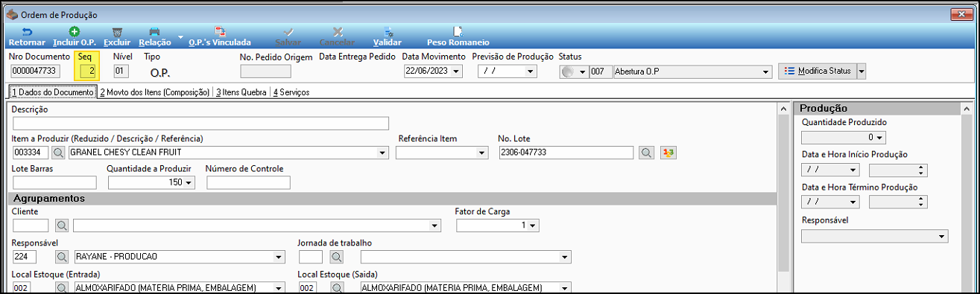
Task: Click the Lote Barras field
Action: pos(54,182)
